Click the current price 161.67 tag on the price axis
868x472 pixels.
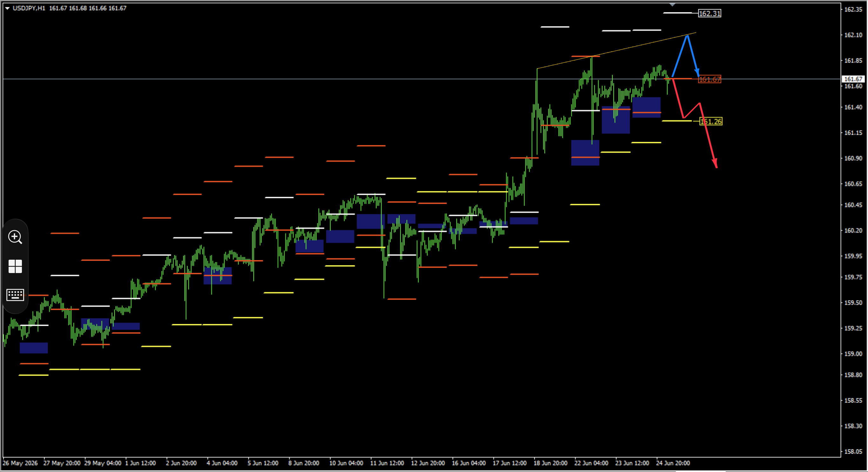tap(853, 79)
